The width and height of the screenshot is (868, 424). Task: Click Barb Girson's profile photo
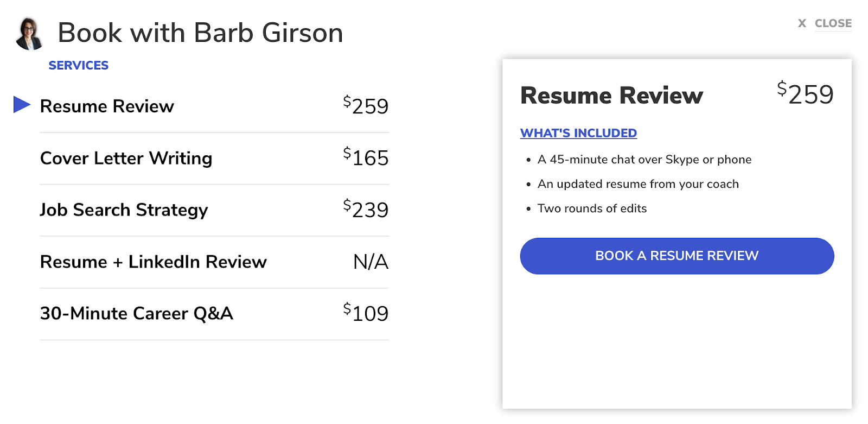30,34
